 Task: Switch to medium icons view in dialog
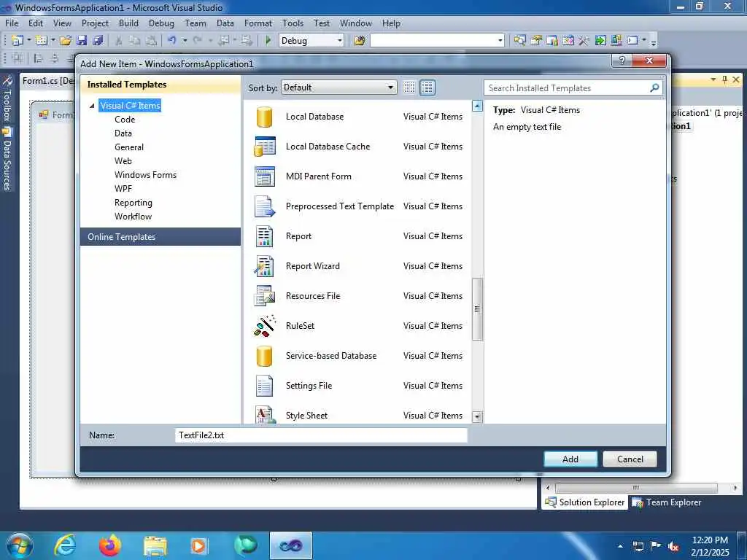(x=427, y=87)
